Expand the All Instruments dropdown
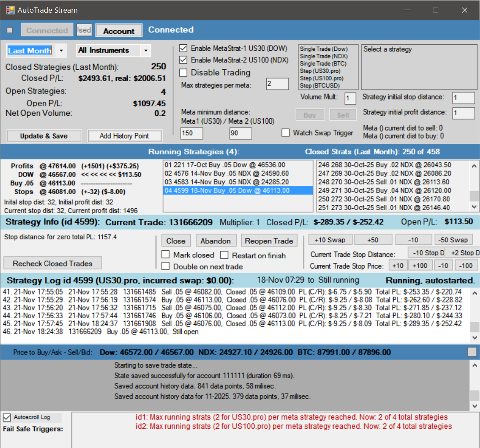The image size is (480, 448). (x=145, y=51)
